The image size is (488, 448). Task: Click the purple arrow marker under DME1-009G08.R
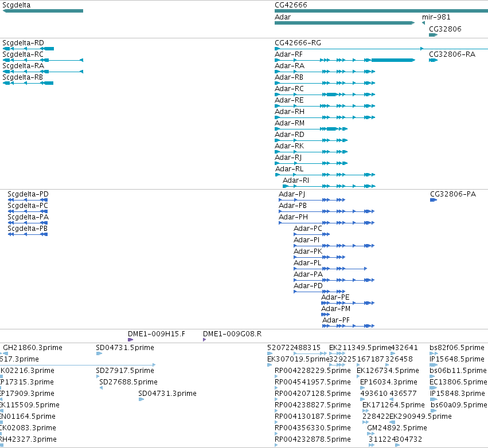(205, 340)
